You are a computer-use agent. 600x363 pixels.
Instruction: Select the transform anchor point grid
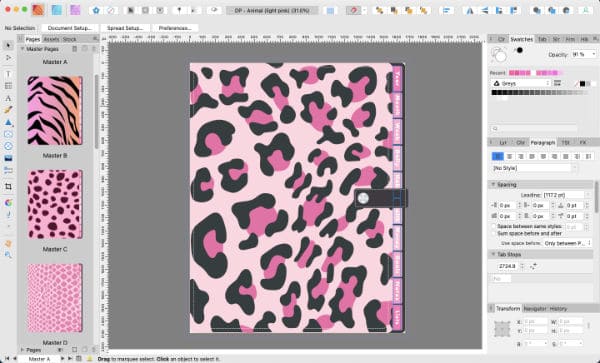click(x=502, y=329)
